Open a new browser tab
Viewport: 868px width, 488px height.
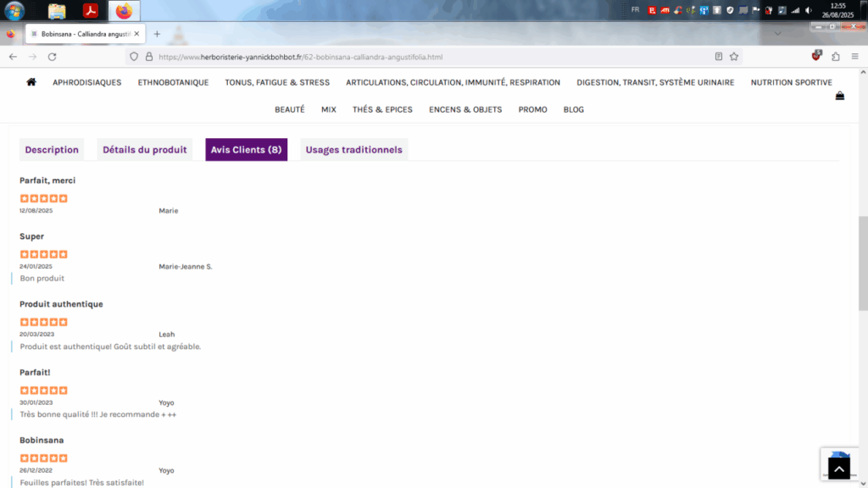pos(157,34)
